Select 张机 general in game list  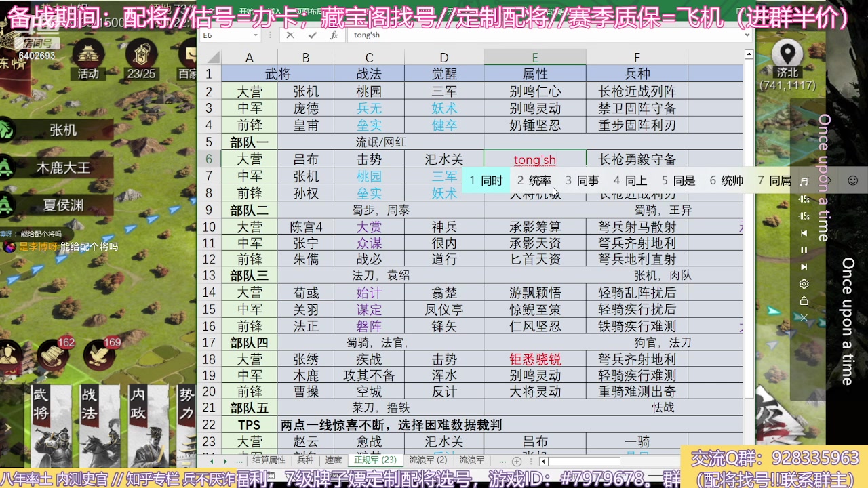62,130
